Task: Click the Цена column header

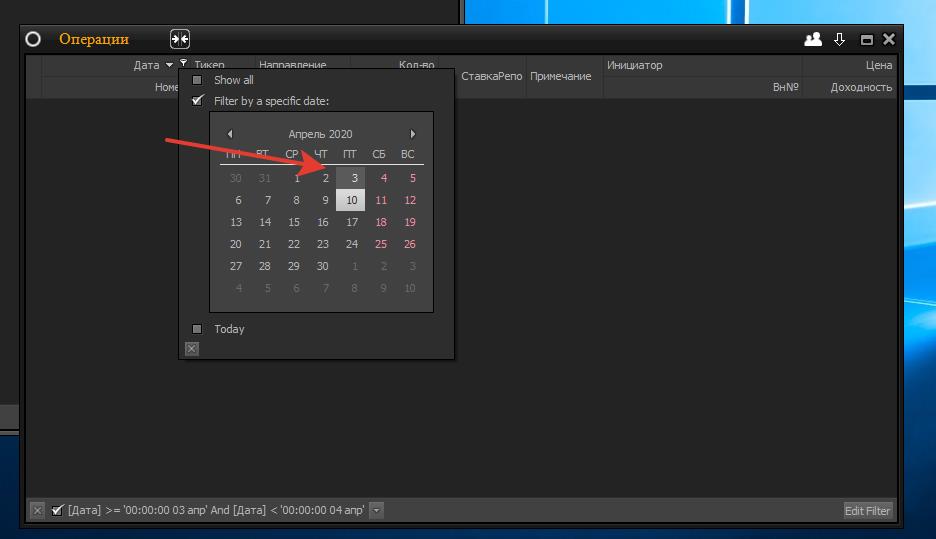Action: (878, 65)
